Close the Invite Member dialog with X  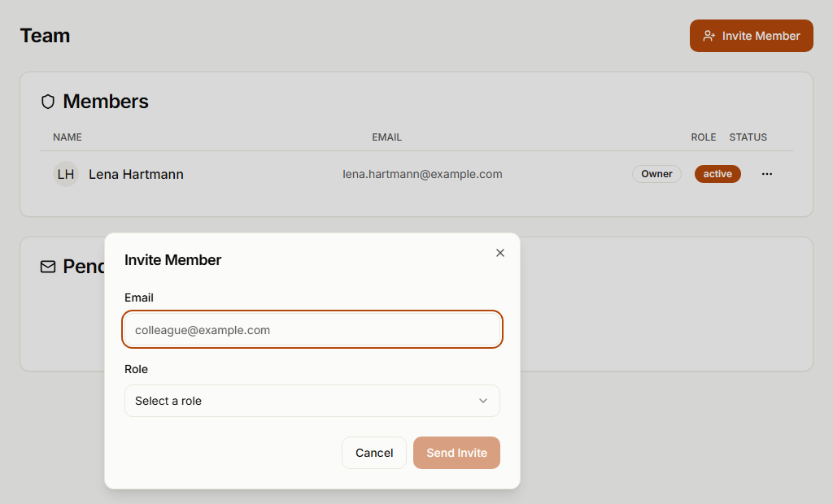pos(500,253)
